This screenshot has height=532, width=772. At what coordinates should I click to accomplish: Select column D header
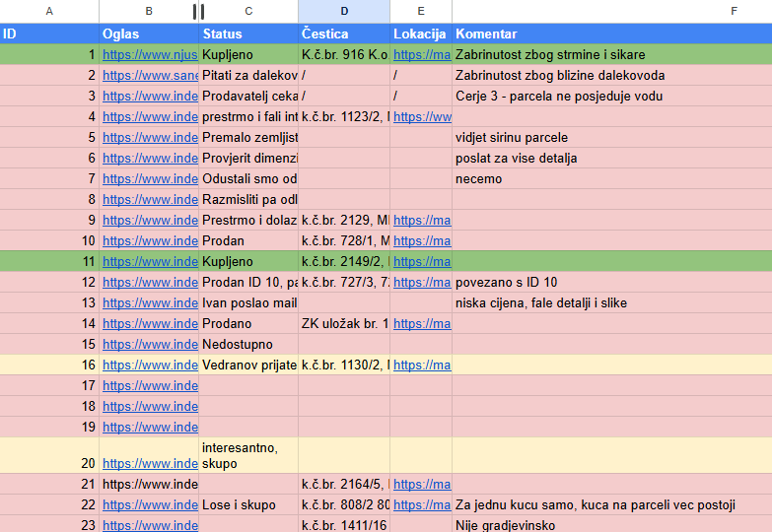343,11
